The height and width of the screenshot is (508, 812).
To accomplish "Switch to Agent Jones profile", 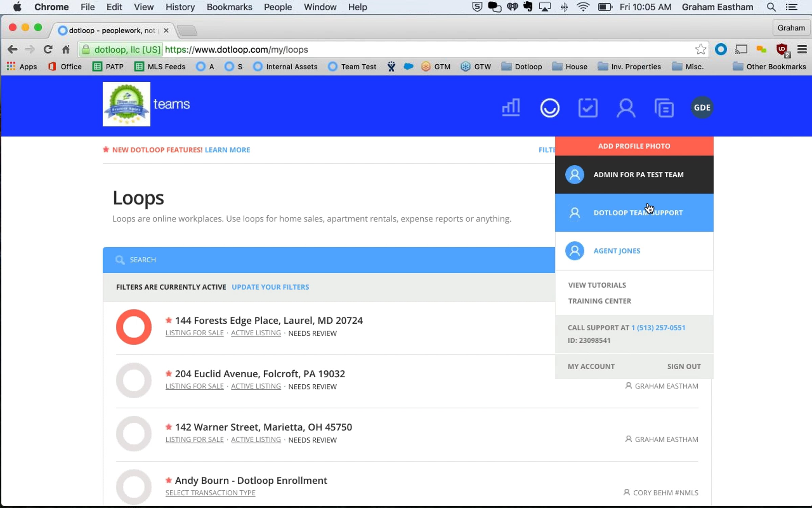I will click(616, 251).
